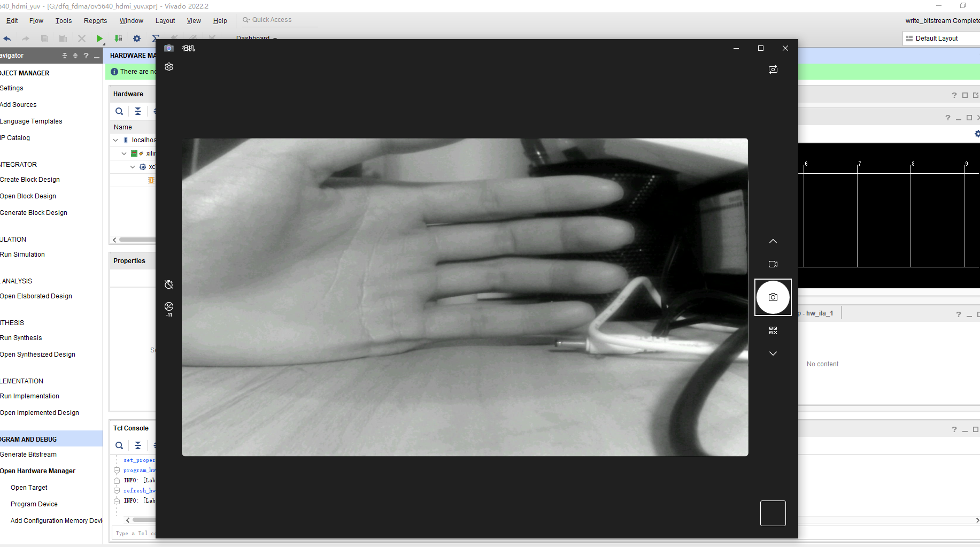
Task: Open the Dashboard dropdown
Action: click(257, 37)
